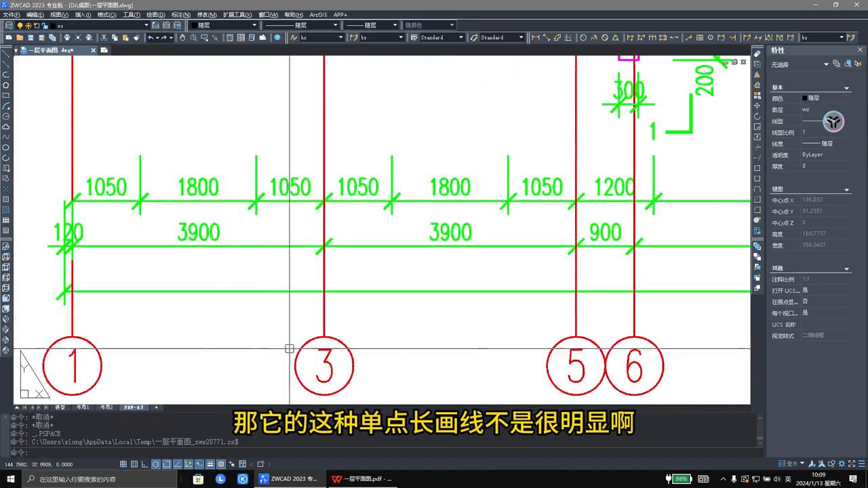The height and width of the screenshot is (488, 868).
Task: Toggle Snap mode in status bar
Action: 123,464
